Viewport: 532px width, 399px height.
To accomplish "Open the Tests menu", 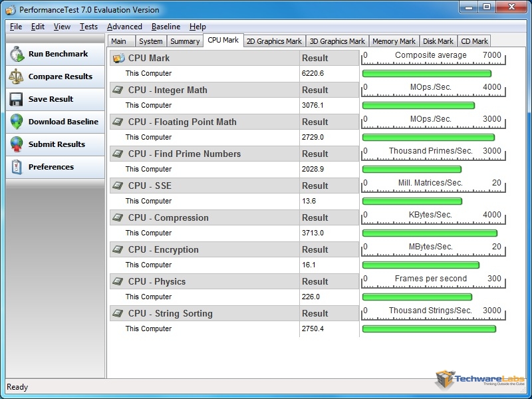I will point(88,27).
